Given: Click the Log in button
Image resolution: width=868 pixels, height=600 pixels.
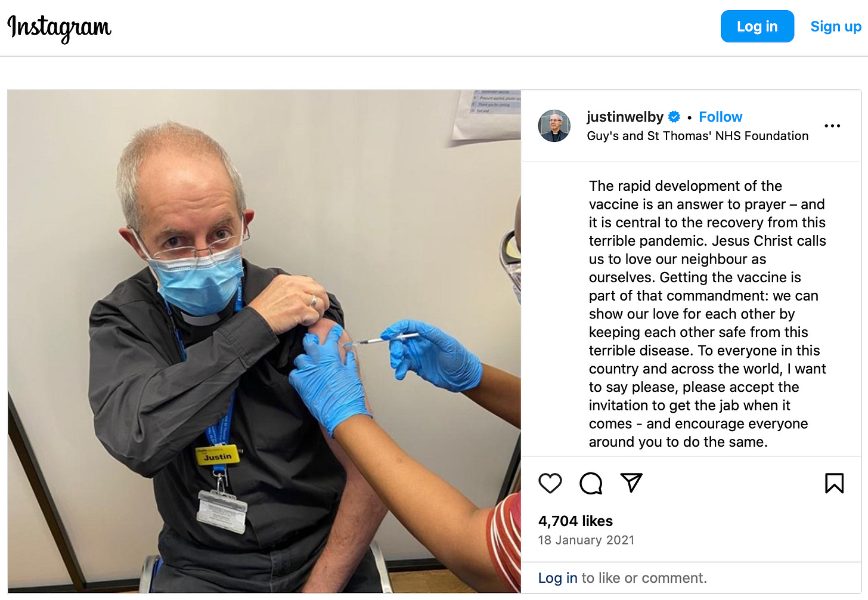Looking at the screenshot, I should 757,26.
